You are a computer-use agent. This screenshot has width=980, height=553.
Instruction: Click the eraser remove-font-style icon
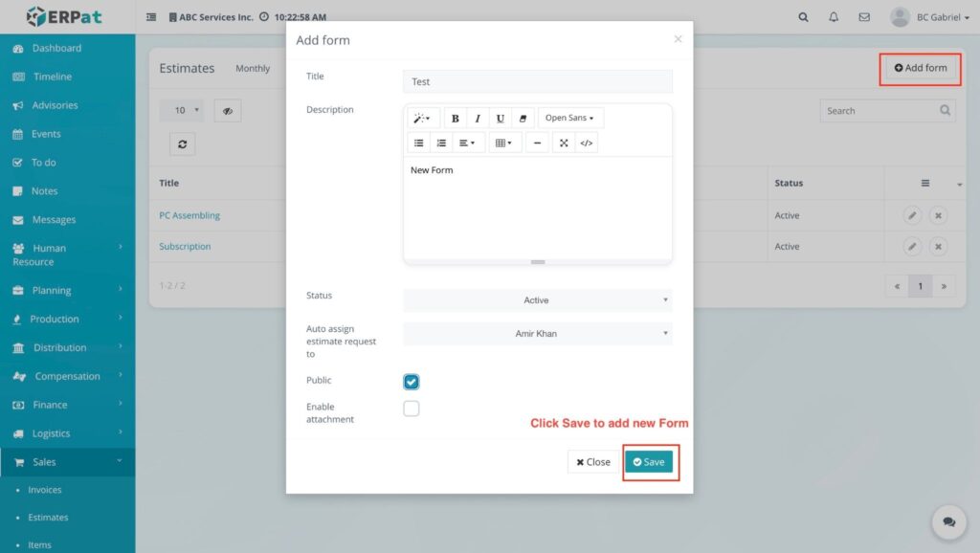[x=523, y=118]
